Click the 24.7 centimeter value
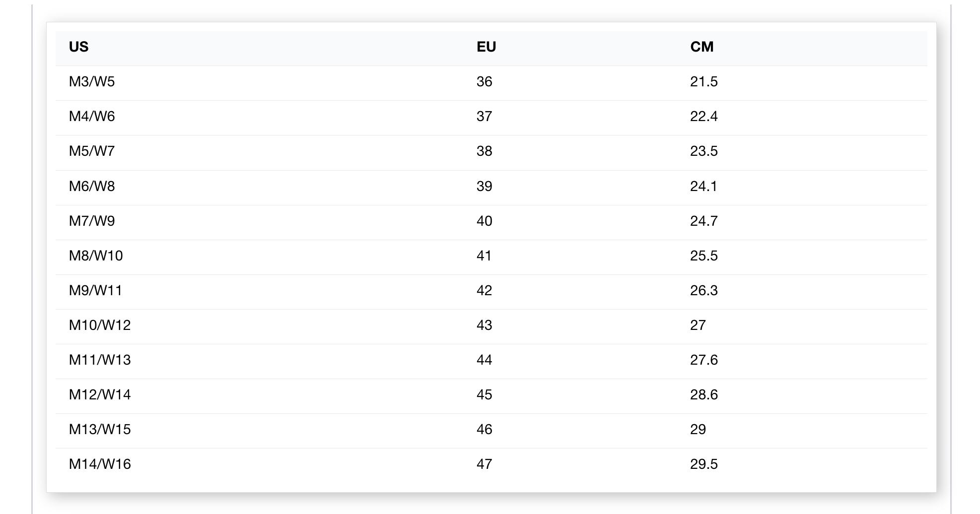The width and height of the screenshot is (980, 514). click(x=703, y=221)
